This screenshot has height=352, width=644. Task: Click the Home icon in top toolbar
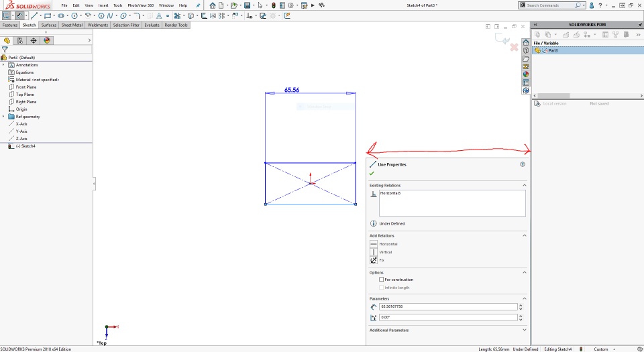point(213,5)
